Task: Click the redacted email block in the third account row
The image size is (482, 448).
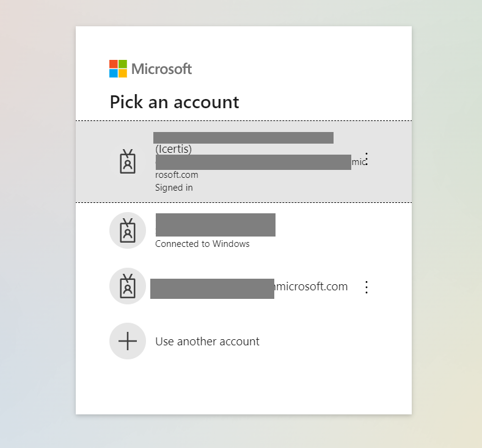Action: pos(212,288)
